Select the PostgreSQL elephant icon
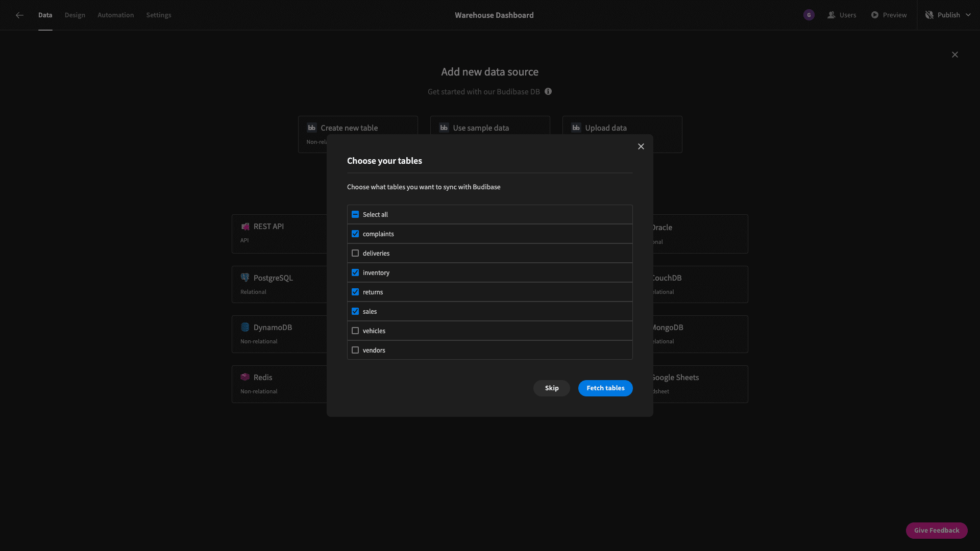 [245, 278]
